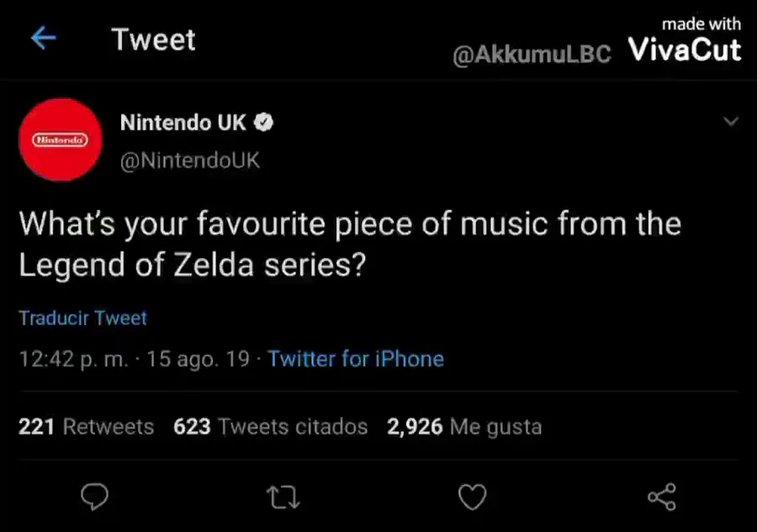Image resolution: width=757 pixels, height=532 pixels.
Task: Open the Twitter for iPhone source link
Action: 356,360
